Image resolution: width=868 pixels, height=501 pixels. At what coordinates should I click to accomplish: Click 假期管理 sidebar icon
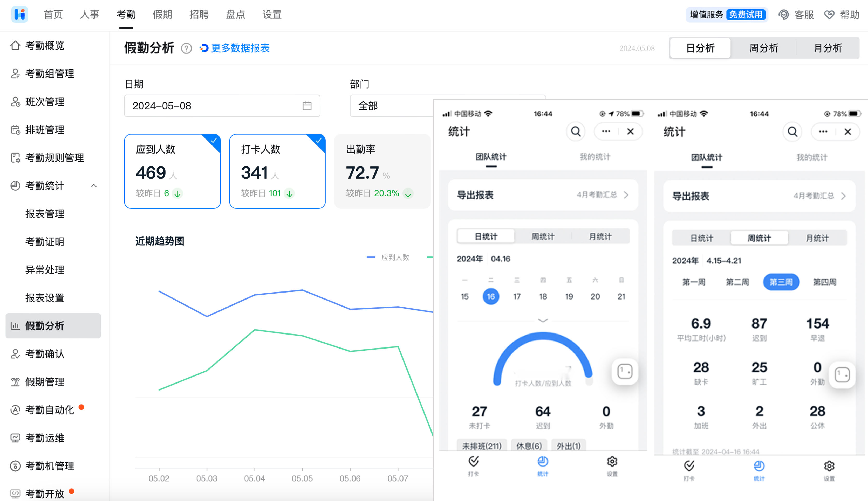(x=16, y=382)
